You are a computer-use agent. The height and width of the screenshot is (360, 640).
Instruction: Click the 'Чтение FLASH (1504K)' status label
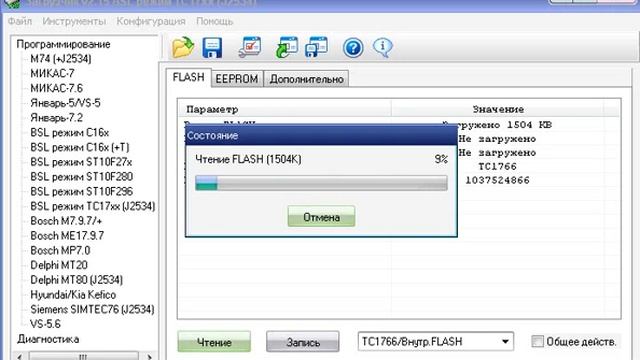(x=248, y=159)
